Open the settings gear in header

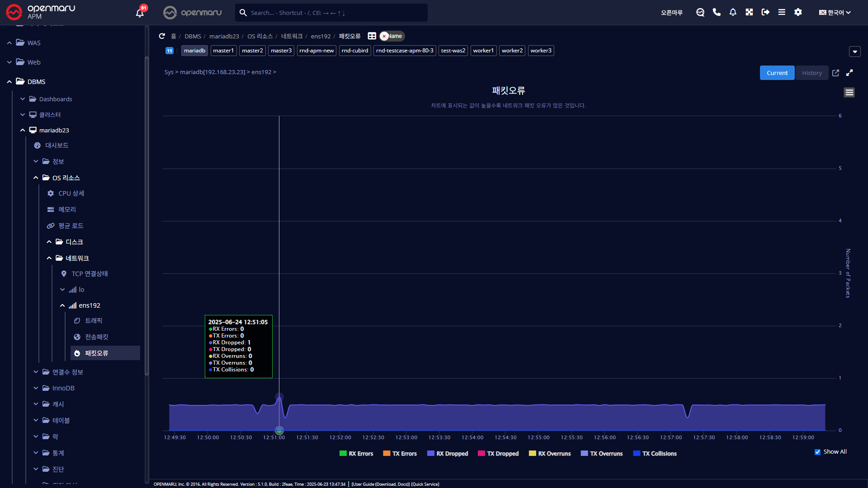(798, 12)
